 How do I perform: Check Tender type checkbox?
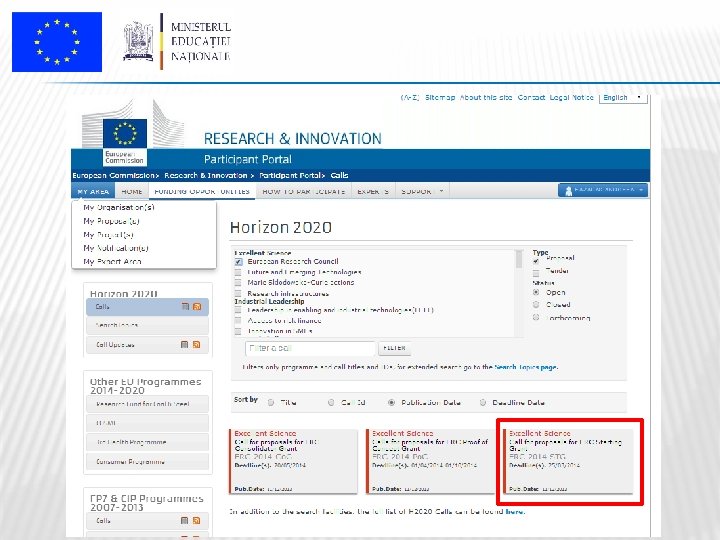pos(536,273)
